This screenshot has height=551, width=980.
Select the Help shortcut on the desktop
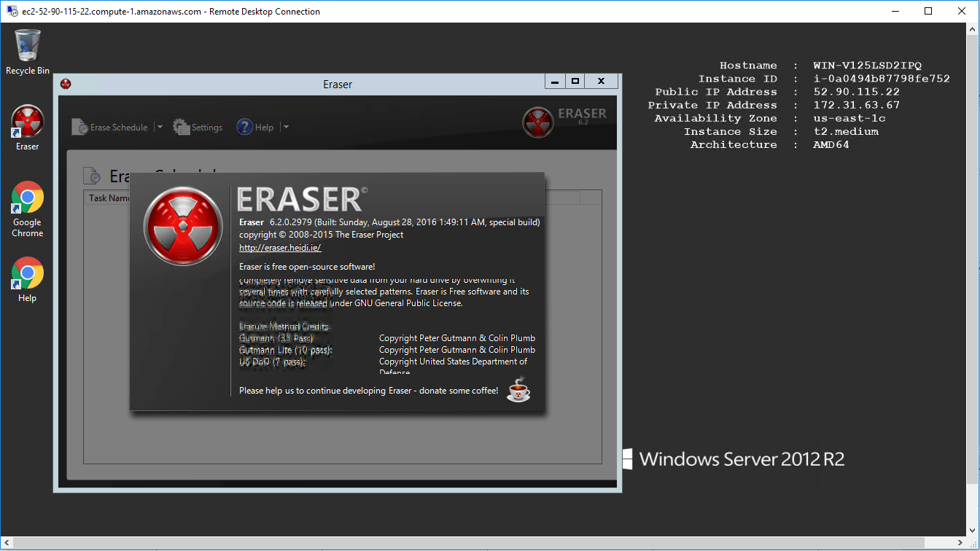click(27, 274)
